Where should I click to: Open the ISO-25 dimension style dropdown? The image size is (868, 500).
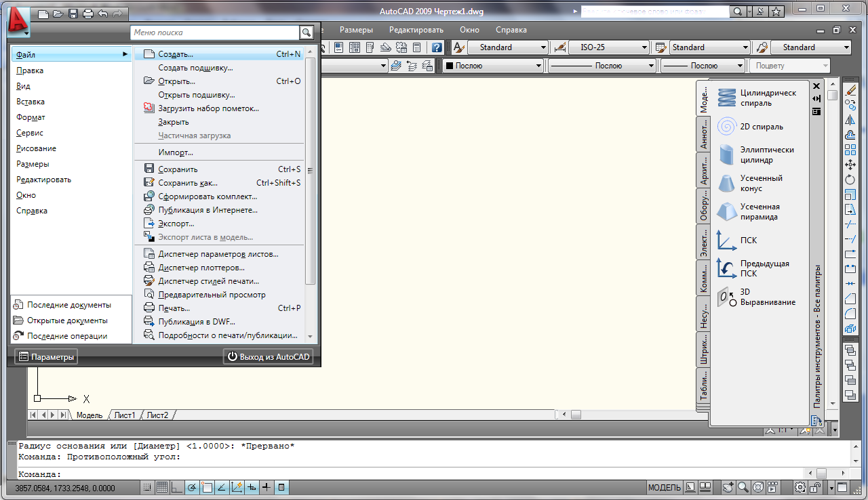(609, 47)
